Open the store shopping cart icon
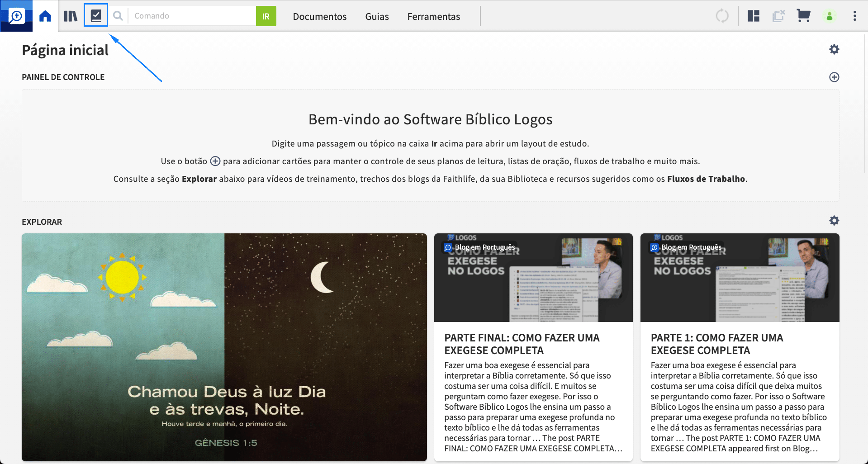This screenshot has width=868, height=464. pyautogui.click(x=803, y=16)
